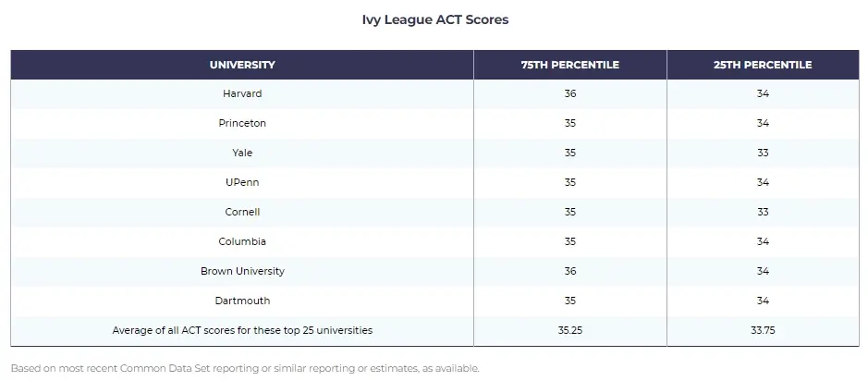Click the 25th Percentile column header
This screenshot has height=381, width=868.
pos(762,65)
